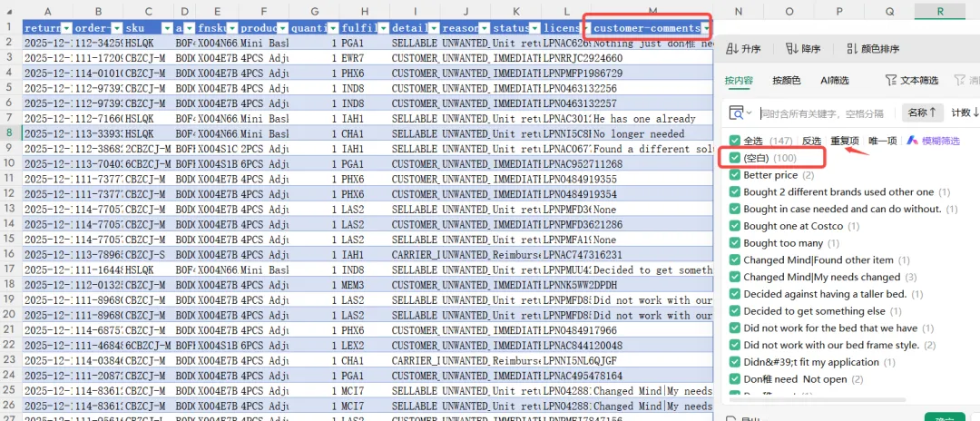
Task: Uncheck Decided to get something else checkbox
Action: (735, 311)
